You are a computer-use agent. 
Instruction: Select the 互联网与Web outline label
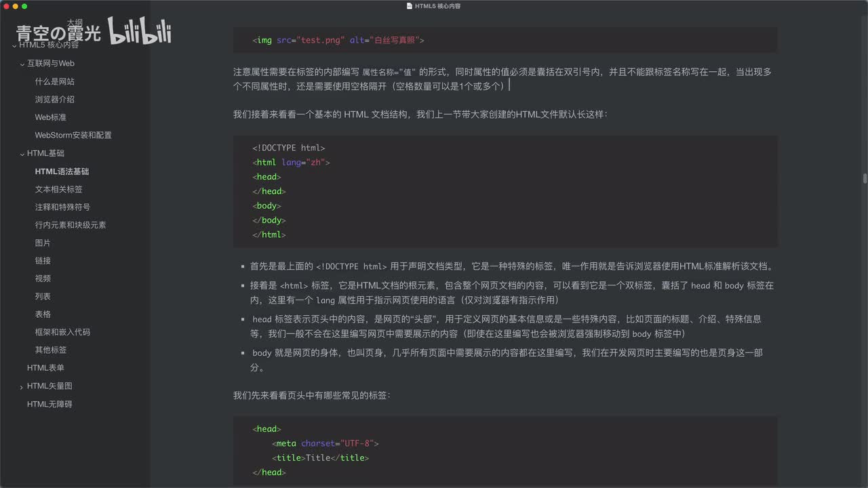tap(51, 63)
